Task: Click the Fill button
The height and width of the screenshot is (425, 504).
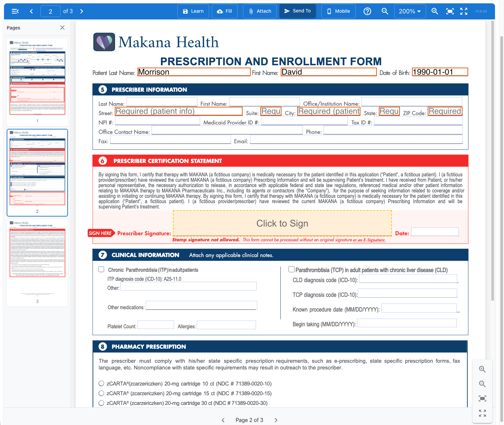Action: click(225, 11)
